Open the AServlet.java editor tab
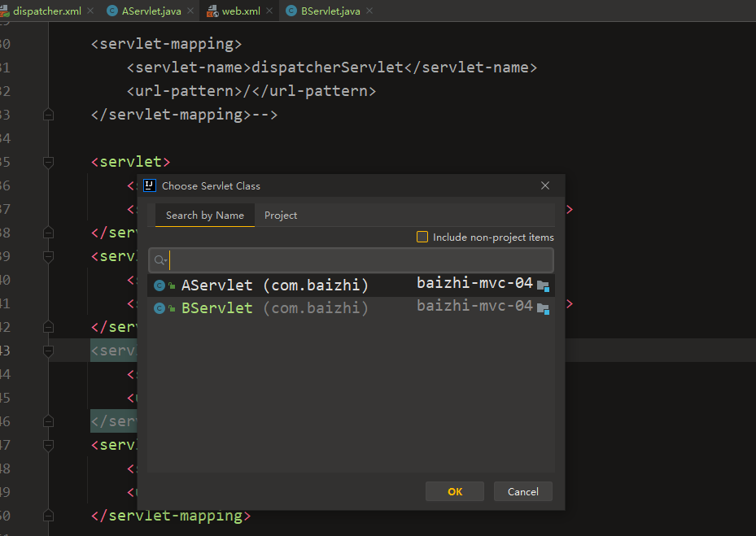The height and width of the screenshot is (536, 756). point(151,11)
